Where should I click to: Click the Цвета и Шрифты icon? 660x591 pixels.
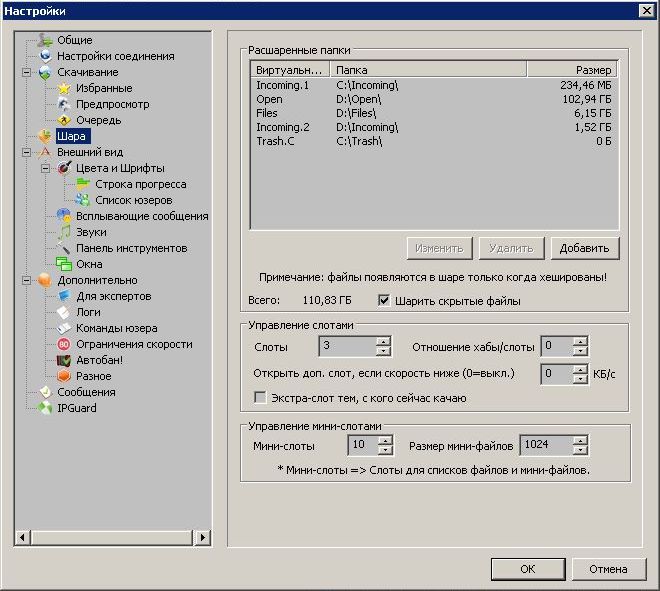click(x=64, y=168)
